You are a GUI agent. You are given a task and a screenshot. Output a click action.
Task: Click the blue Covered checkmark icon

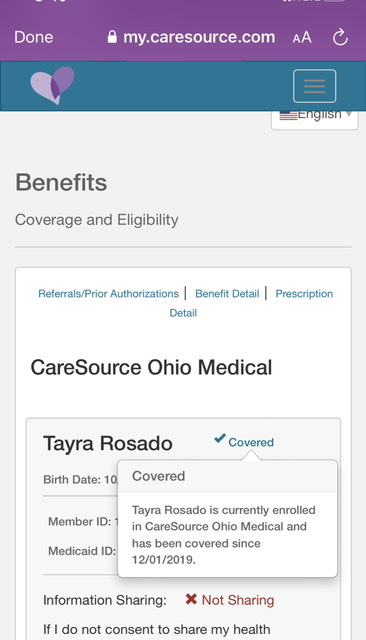click(220, 439)
